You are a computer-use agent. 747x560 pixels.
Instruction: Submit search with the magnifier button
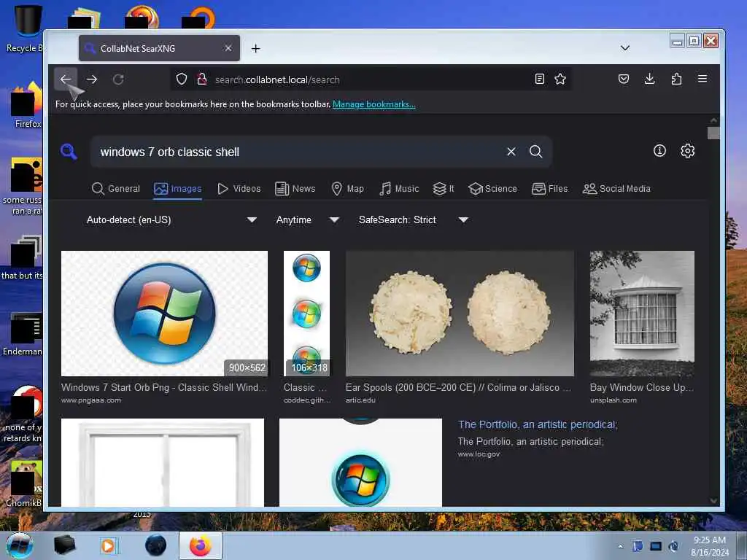[536, 152]
